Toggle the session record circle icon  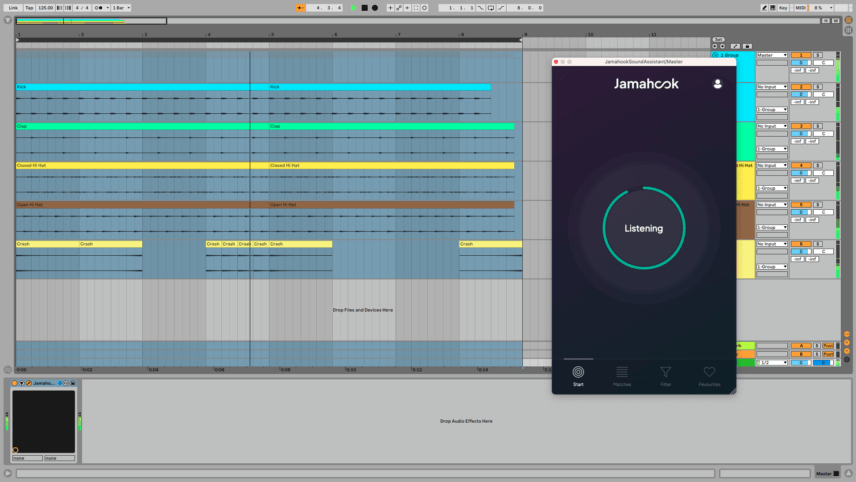coord(424,8)
